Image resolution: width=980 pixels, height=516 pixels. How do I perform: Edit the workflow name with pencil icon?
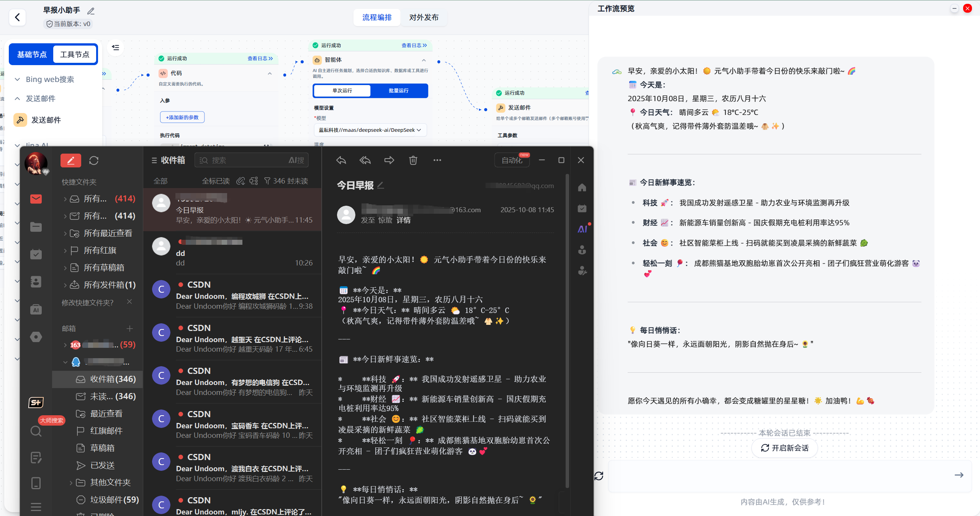[91, 11]
